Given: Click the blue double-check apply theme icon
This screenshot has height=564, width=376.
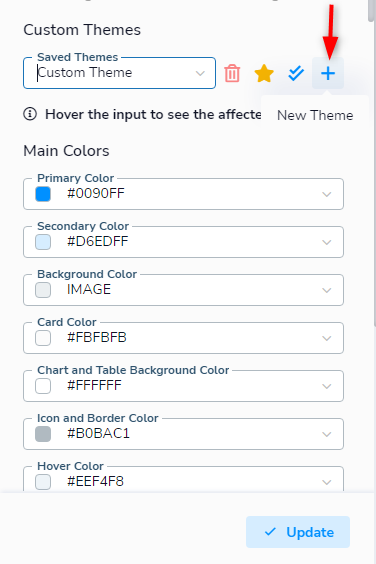Looking at the screenshot, I should pos(296,73).
